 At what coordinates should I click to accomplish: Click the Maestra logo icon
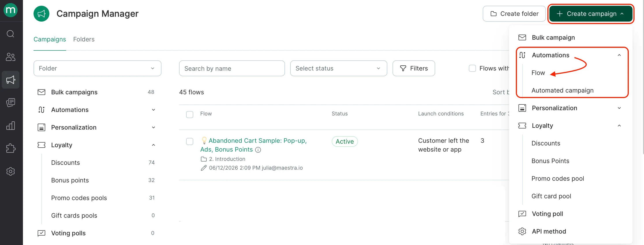tap(11, 10)
